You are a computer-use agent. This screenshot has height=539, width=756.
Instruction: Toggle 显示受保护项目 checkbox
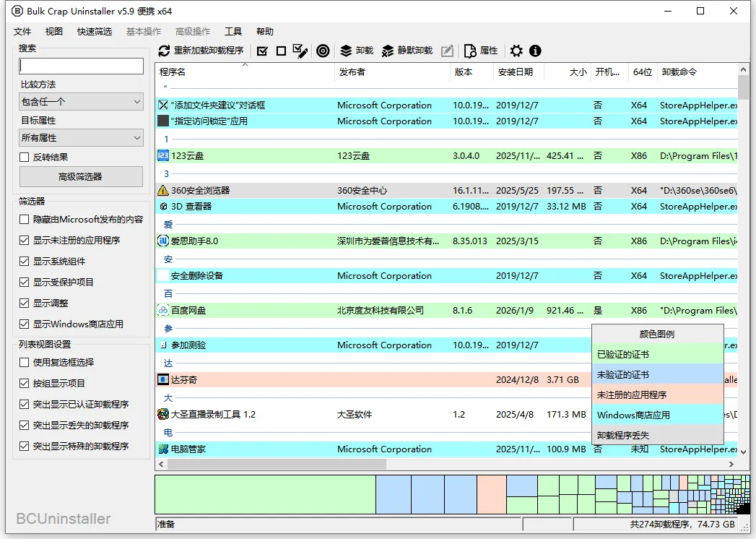click(24, 282)
